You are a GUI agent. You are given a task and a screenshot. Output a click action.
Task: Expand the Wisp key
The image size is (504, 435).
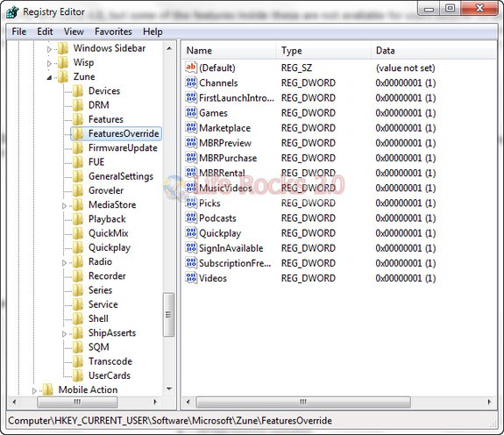coord(49,63)
